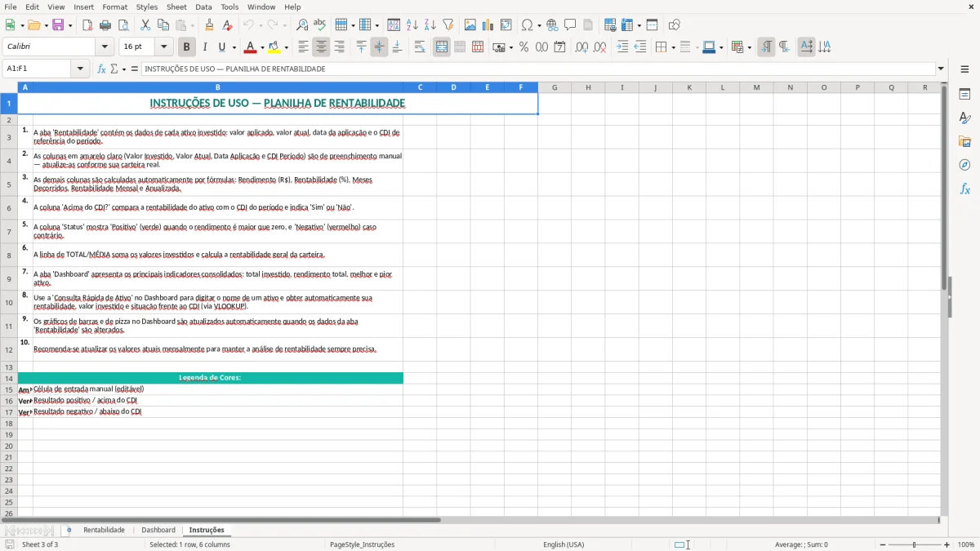Insert a chart

click(488, 25)
